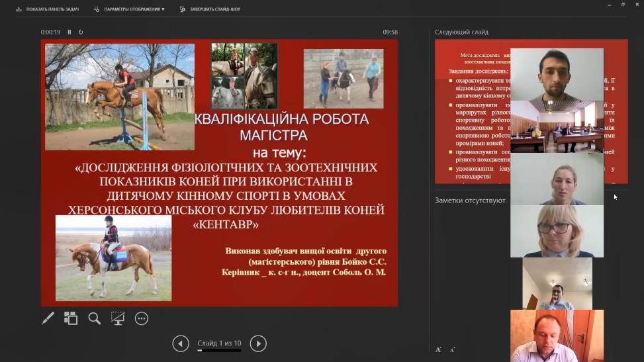644x362 pixels.
Task: Decrease the notes text size
Action: pos(452,349)
